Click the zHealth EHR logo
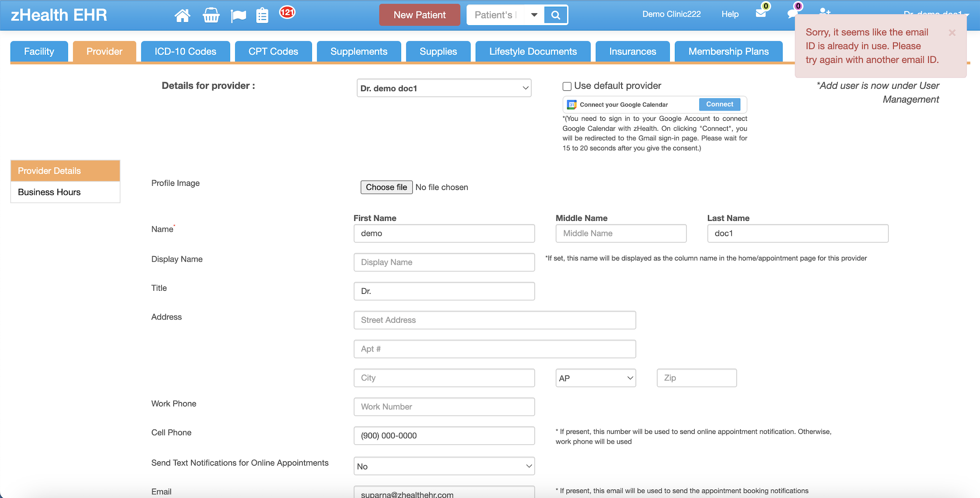 pyautogui.click(x=59, y=15)
